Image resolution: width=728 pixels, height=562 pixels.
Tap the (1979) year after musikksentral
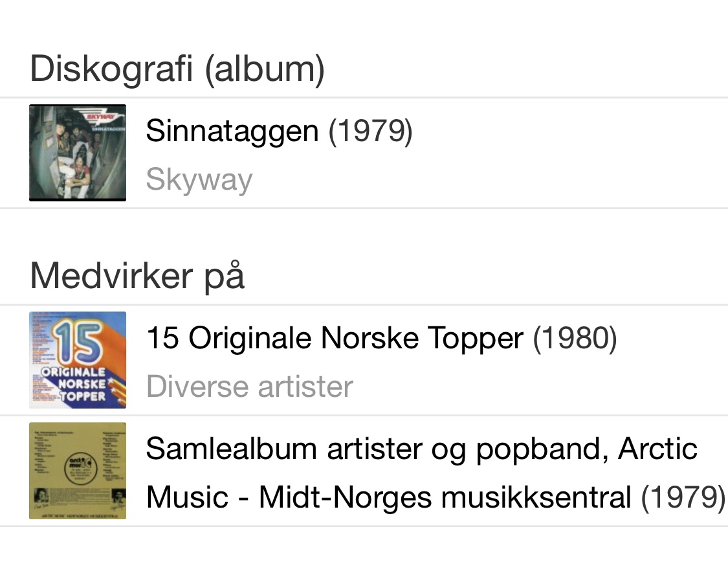[683, 497]
